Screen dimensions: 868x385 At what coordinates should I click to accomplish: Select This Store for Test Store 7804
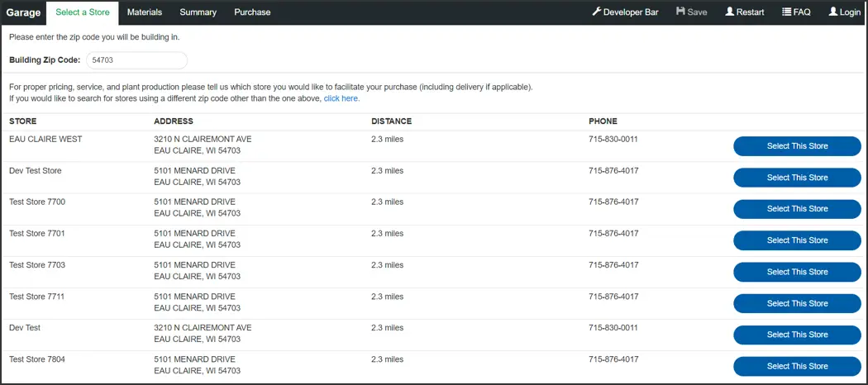pyautogui.click(x=797, y=366)
